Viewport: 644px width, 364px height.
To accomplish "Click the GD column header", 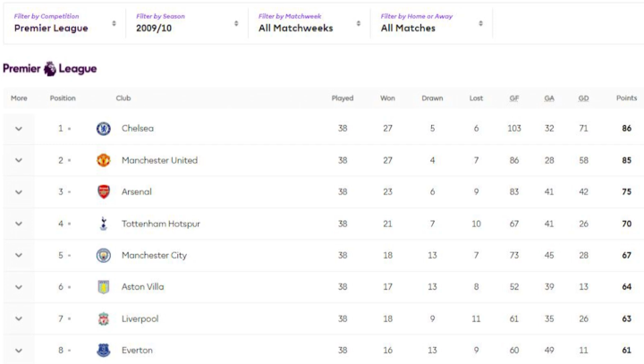I will 583,98.
